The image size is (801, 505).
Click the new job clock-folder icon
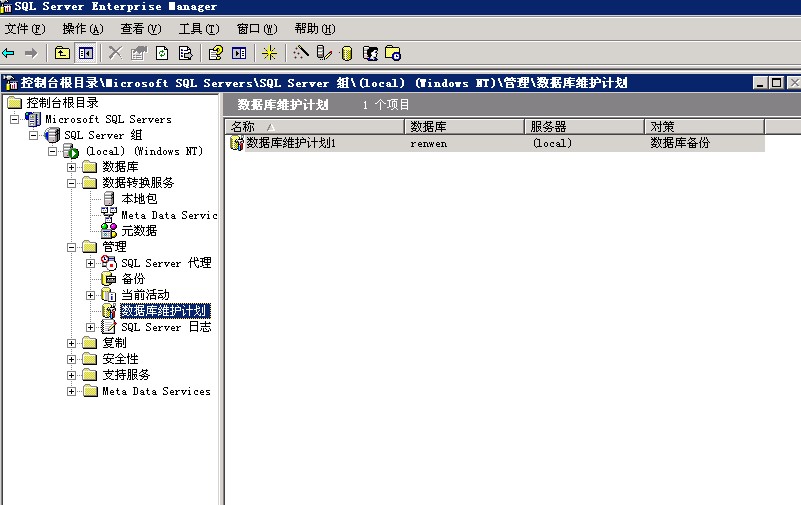[x=393, y=53]
